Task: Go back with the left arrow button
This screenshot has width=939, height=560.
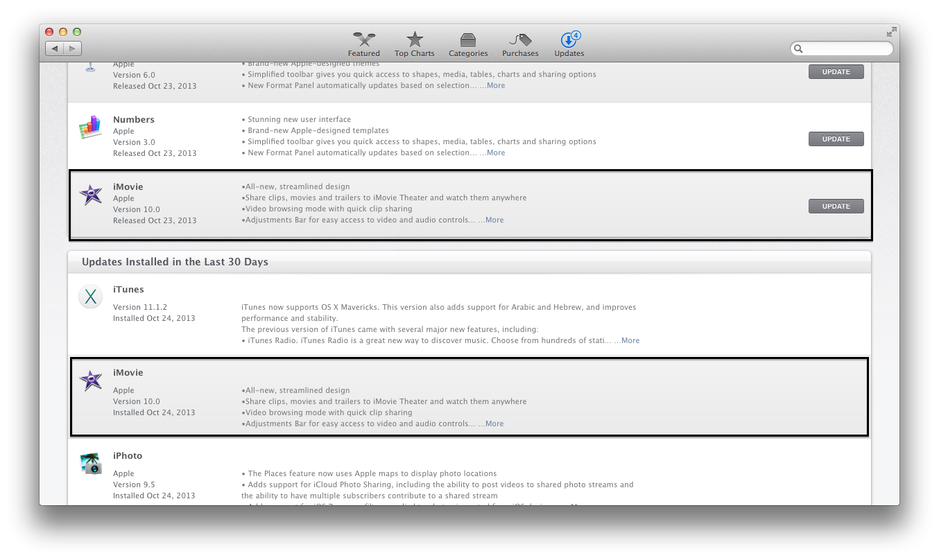Action: [55, 49]
